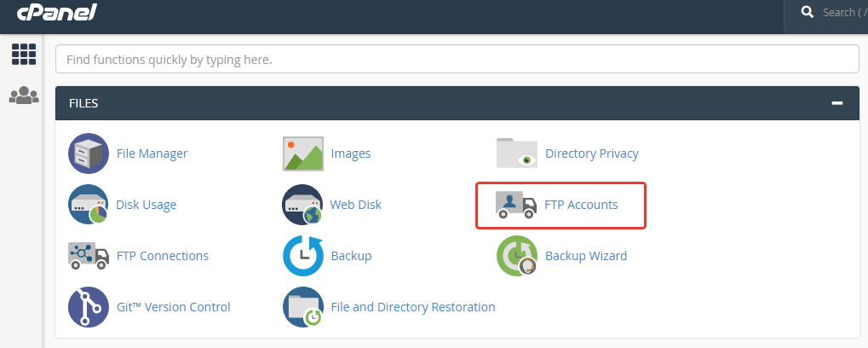The width and height of the screenshot is (868, 348).
Task: Open the Disk Usage icon
Action: pos(89,205)
